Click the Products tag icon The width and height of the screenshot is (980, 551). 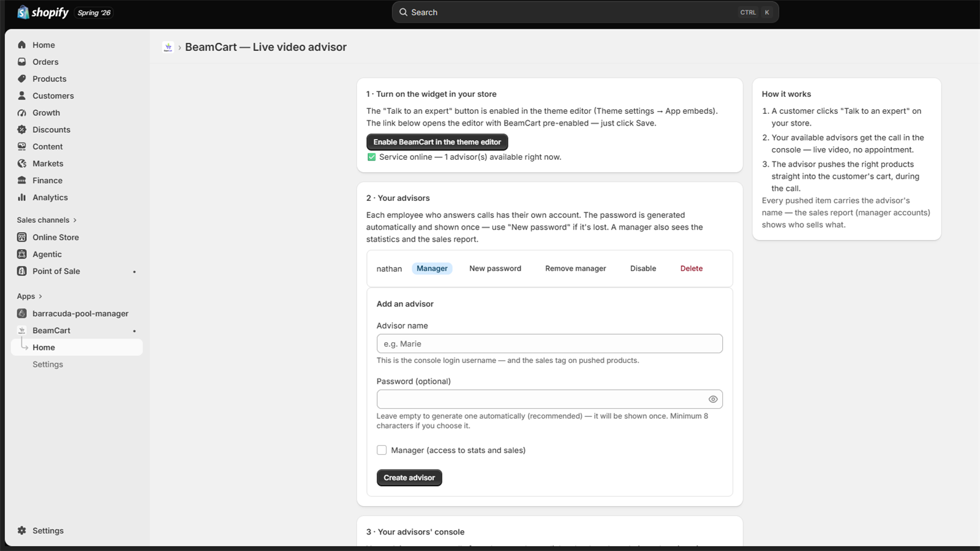pos(22,79)
